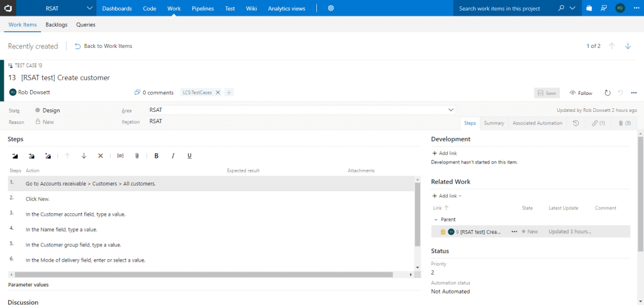Click the search work items field
This screenshot has width=644, height=305.
503,8
